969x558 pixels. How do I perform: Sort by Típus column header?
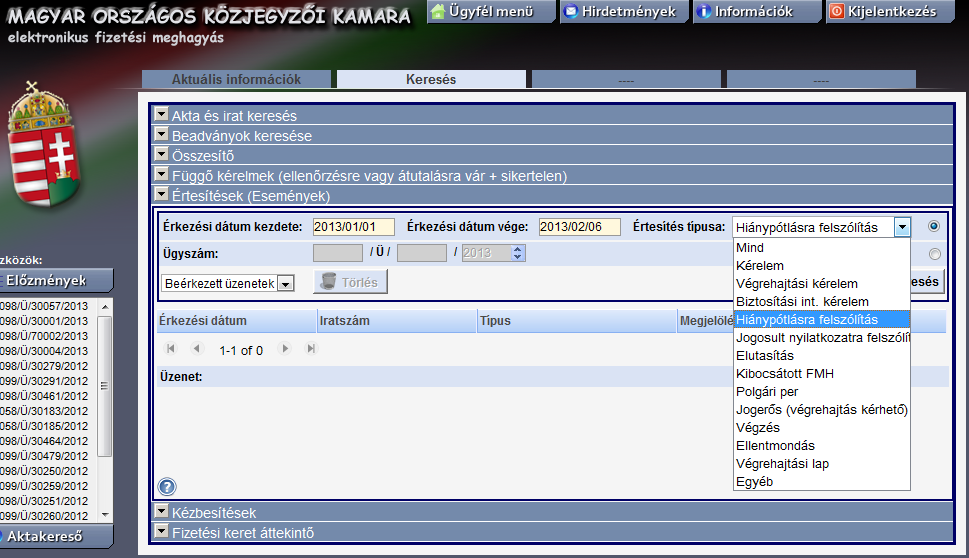coord(577,321)
